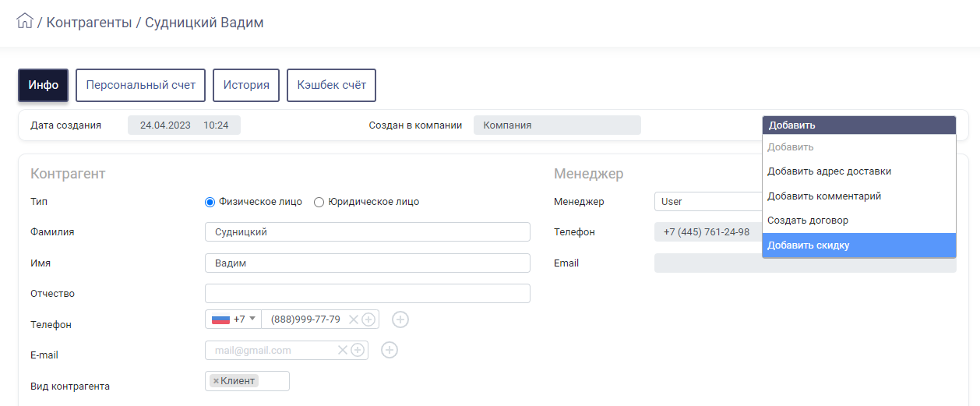Click the Менеджер section heading
Viewport: 980px width, 406px height.
pos(588,174)
